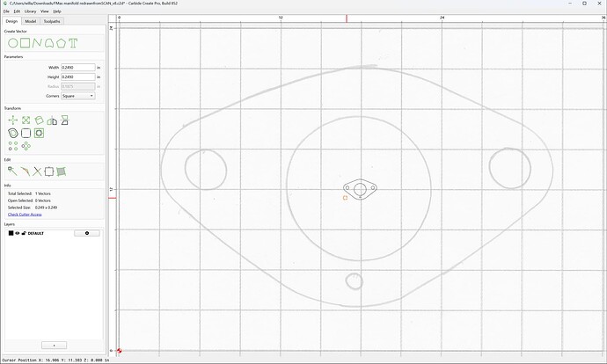Click the DEFAULT layer black color swatch
Viewport: 607px width, 364px height.
[11, 233]
